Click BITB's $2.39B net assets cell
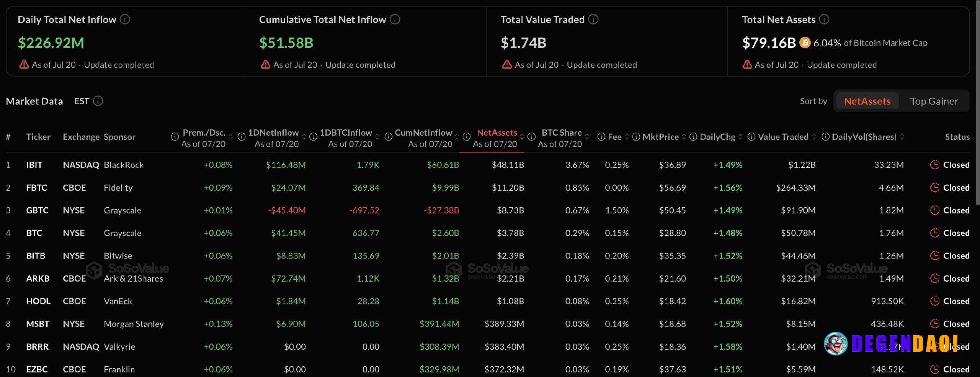The height and width of the screenshot is (377, 980). tap(510, 256)
